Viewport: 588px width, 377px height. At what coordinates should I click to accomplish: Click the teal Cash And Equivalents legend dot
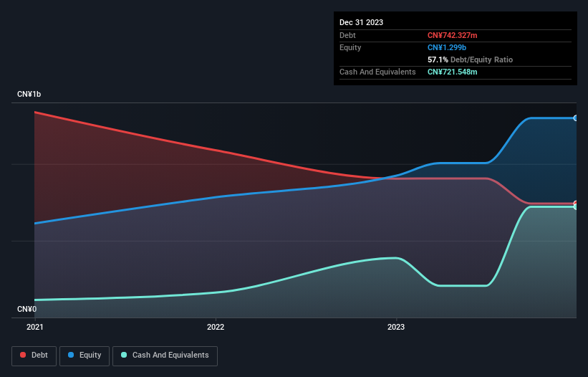pos(124,355)
